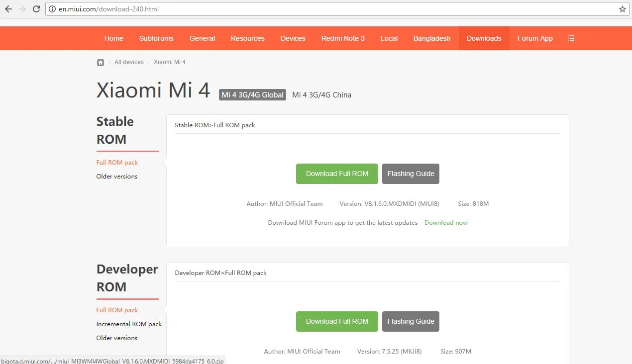Click the Xiaomi Mi 4 page title

click(x=153, y=91)
